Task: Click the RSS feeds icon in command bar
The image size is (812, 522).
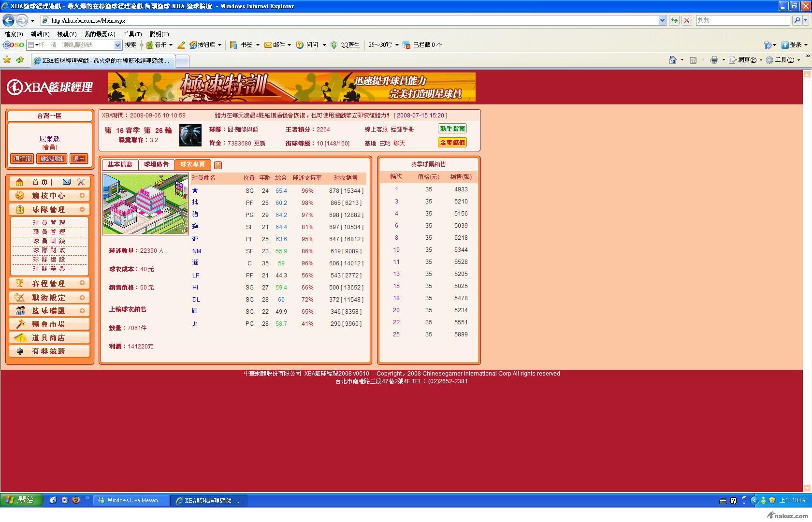Action: tap(693, 60)
